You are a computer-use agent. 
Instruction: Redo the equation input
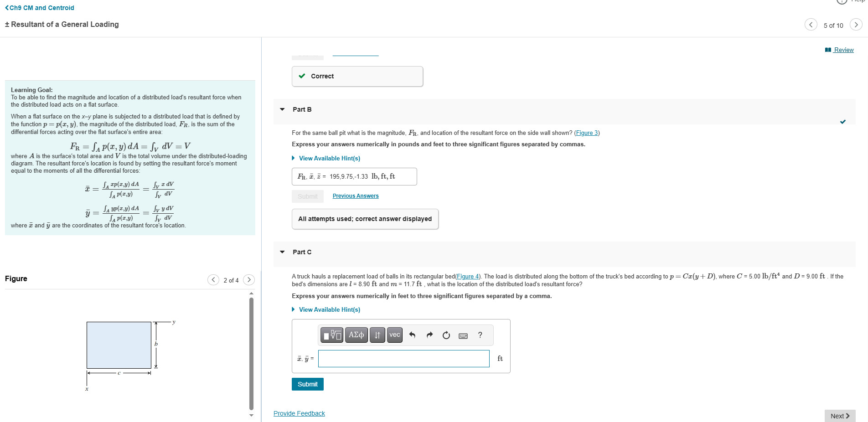click(x=429, y=335)
